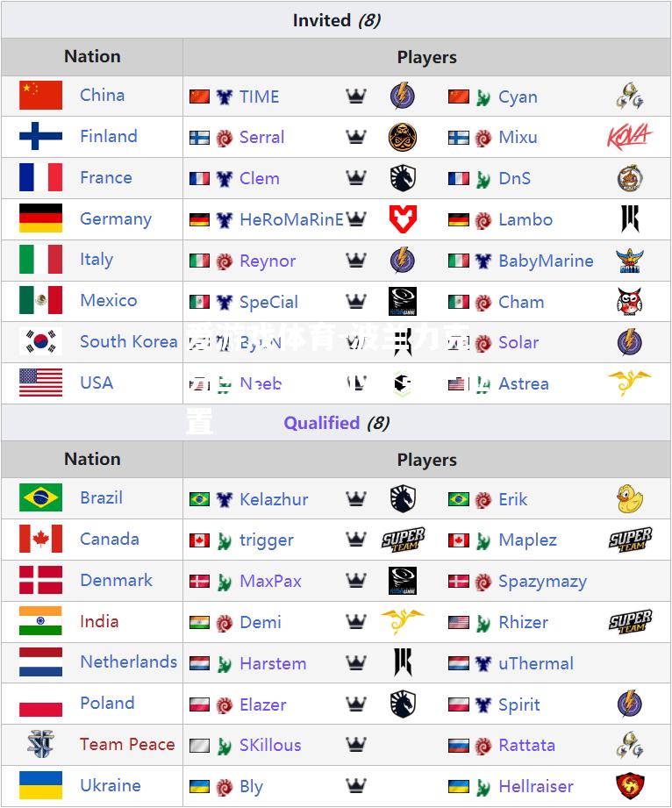Click the Super Team logo next to trigger
This screenshot has width=672, height=808.
point(403,540)
